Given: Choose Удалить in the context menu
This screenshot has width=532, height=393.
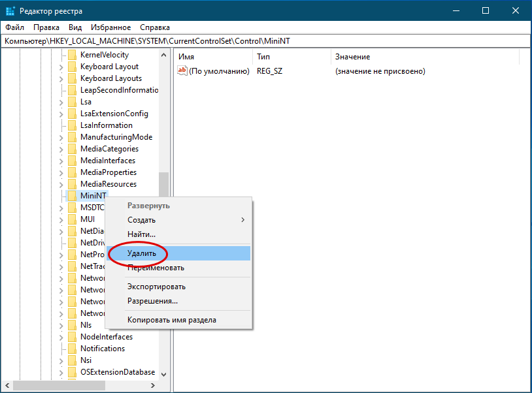Looking at the screenshot, I should pos(178,253).
